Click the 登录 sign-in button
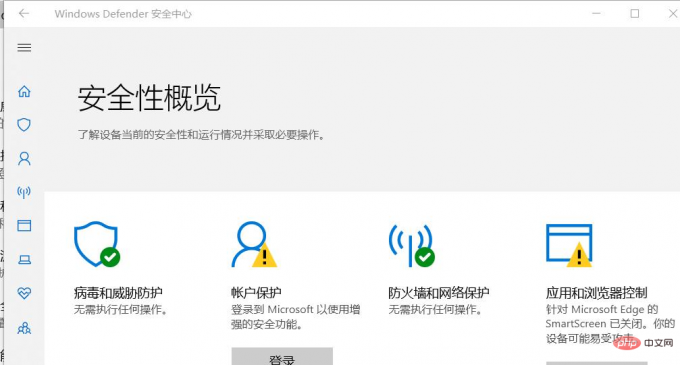 282,356
